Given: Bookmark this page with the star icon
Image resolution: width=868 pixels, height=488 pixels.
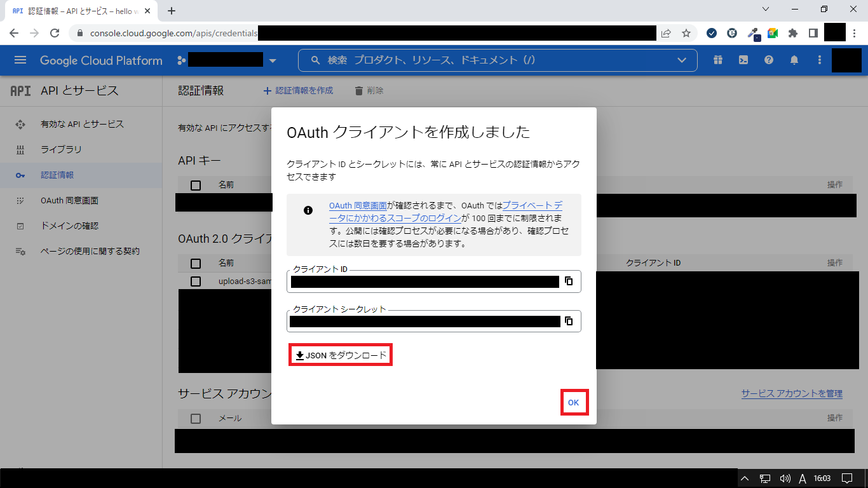Looking at the screenshot, I should click(686, 33).
